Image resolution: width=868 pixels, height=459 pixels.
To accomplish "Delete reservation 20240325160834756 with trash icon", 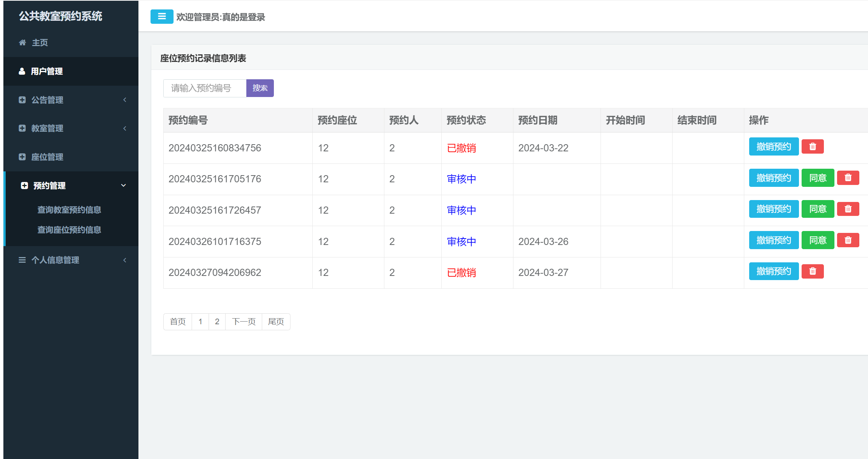I will tap(813, 146).
